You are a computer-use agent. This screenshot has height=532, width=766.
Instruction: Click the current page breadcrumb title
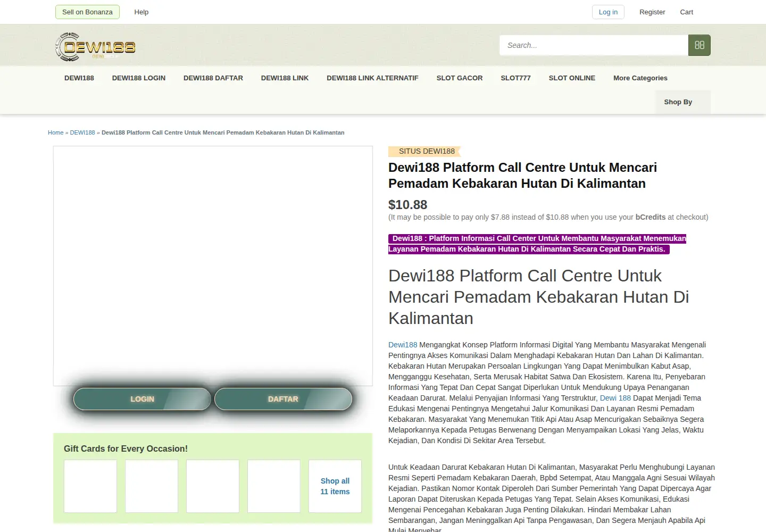click(x=223, y=132)
